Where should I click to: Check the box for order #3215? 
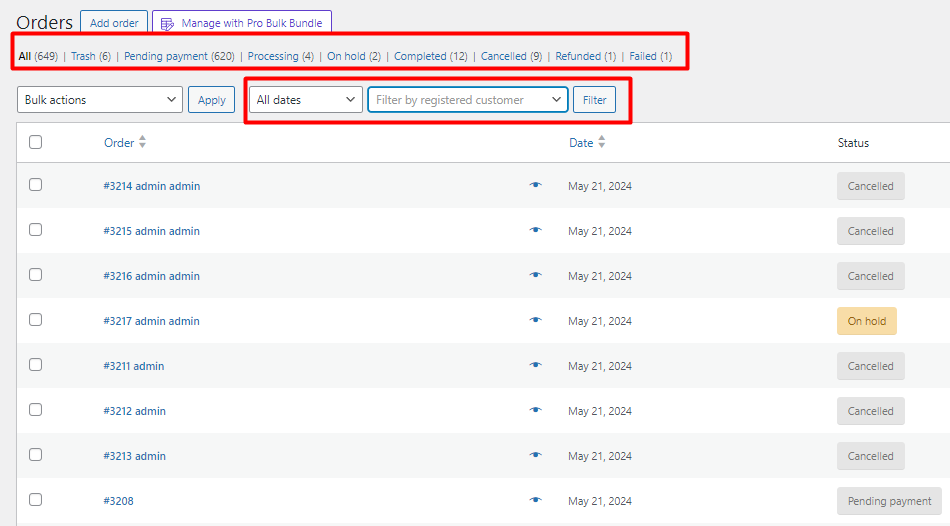(x=35, y=230)
